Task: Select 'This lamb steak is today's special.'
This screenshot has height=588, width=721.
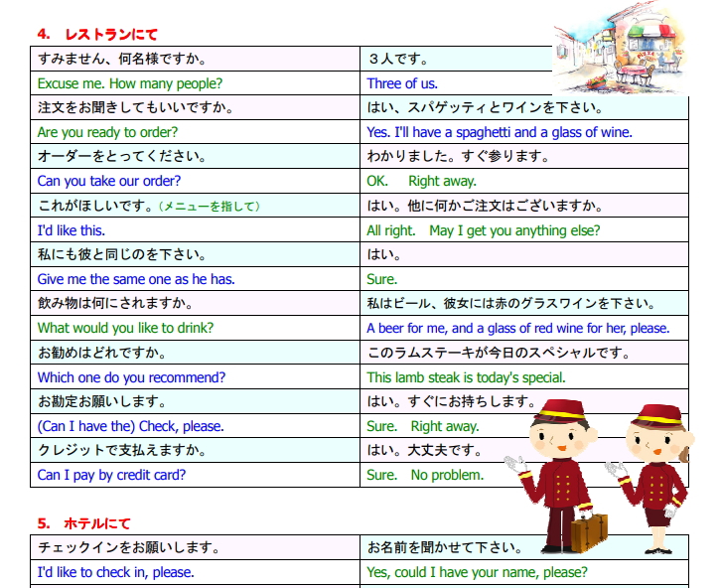Action: 466,377
